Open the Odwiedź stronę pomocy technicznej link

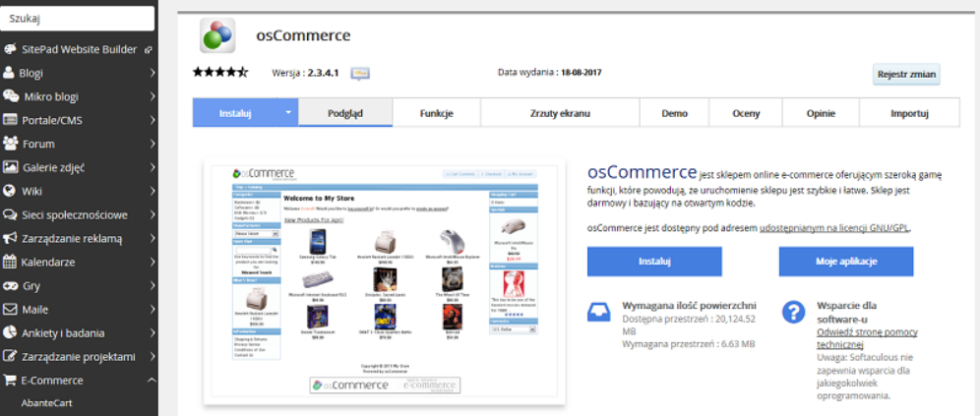[x=867, y=338]
